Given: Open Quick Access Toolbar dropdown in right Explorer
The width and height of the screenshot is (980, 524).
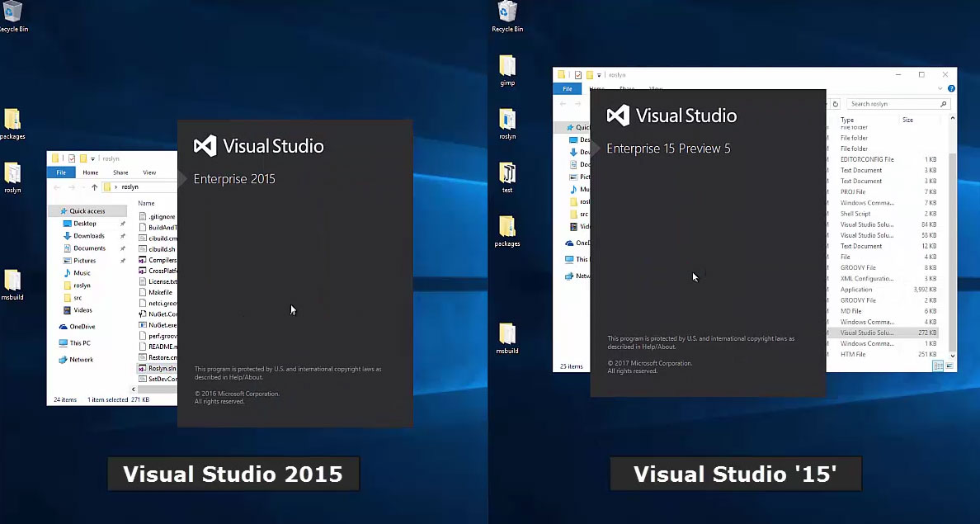Looking at the screenshot, I should pyautogui.click(x=600, y=75).
